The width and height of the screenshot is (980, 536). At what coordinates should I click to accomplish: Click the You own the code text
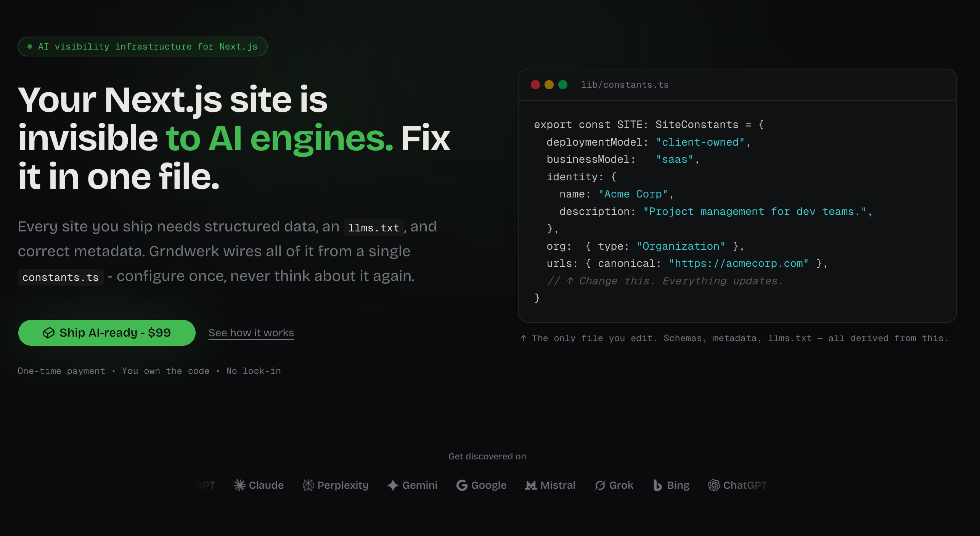click(x=165, y=371)
